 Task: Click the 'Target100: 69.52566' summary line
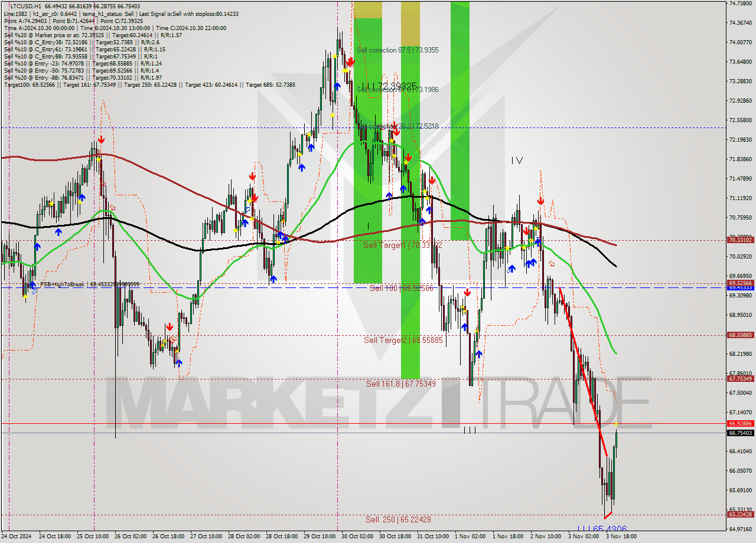pyautogui.click(x=149, y=85)
